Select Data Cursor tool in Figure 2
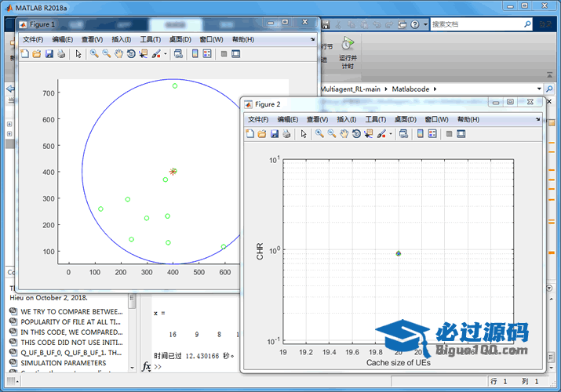This screenshot has width=561, height=392. pyautogui.click(x=369, y=134)
